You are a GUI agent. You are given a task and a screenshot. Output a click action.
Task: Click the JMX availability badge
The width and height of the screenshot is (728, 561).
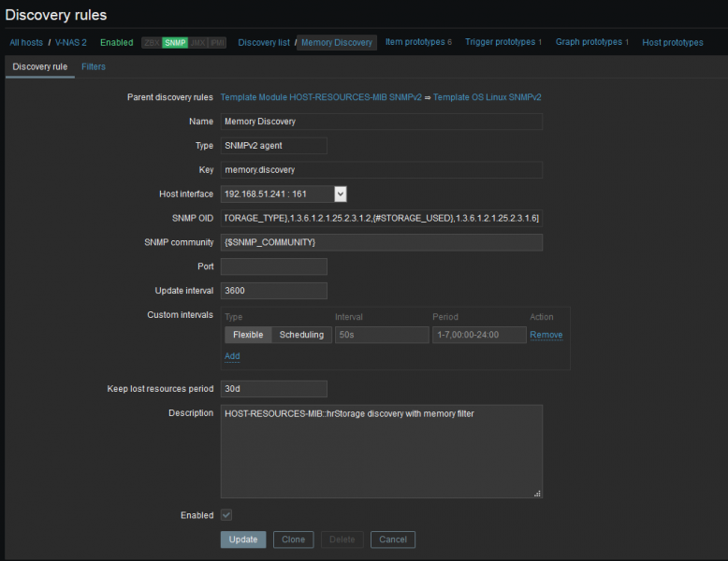197,43
